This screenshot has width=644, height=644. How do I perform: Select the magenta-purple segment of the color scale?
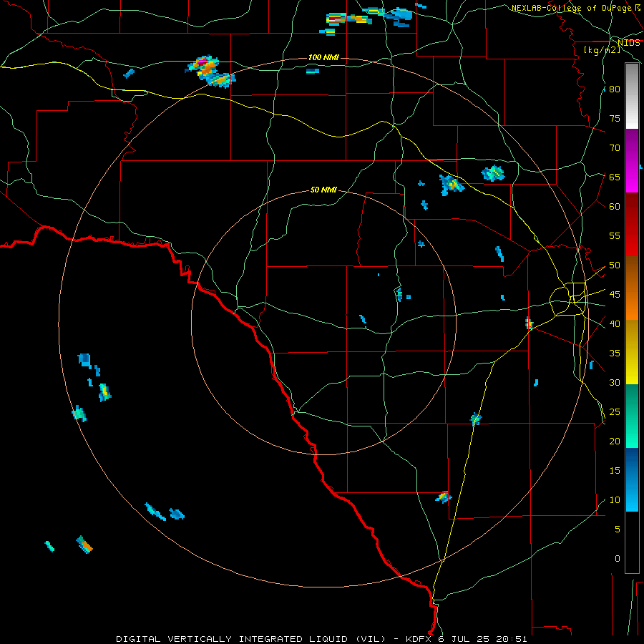coord(632,161)
